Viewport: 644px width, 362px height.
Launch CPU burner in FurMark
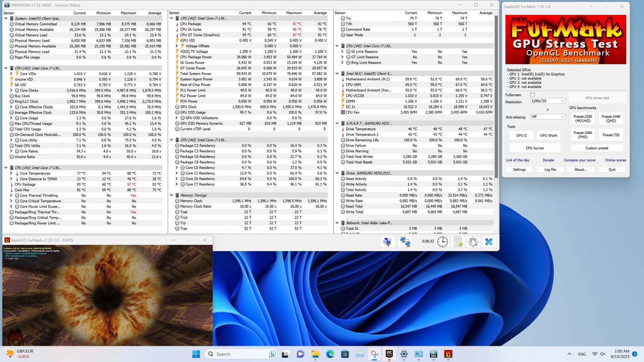pos(535,148)
